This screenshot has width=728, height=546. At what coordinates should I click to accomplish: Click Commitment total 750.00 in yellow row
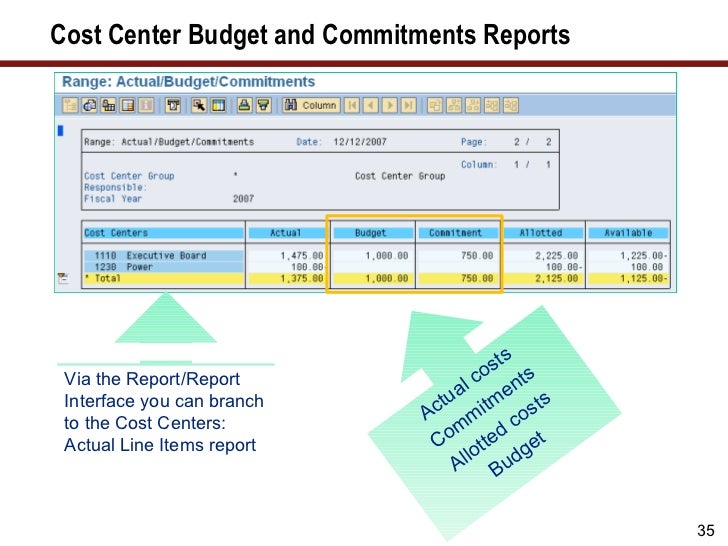click(x=477, y=279)
